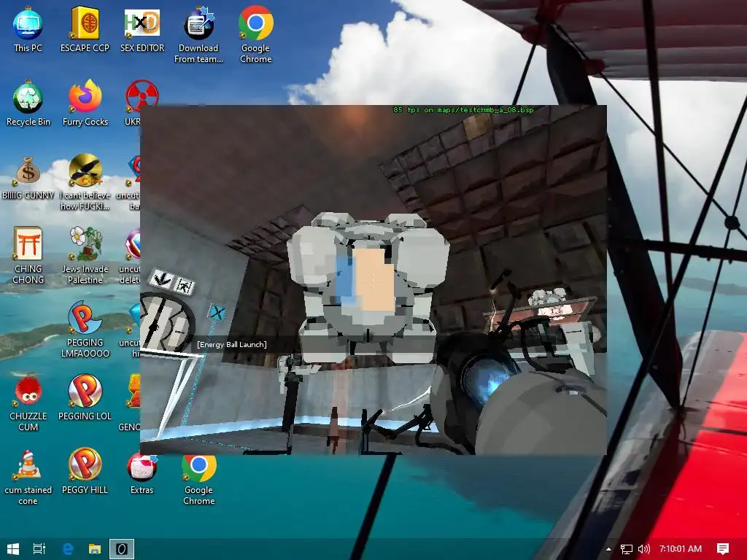The width and height of the screenshot is (747, 560).
Task: Launch Microsoft Edge from the taskbar
Action: (x=68, y=549)
